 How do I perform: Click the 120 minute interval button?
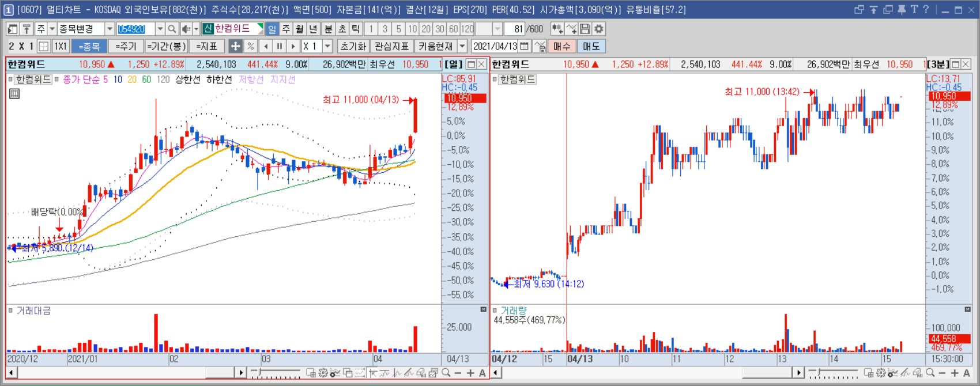tap(468, 29)
